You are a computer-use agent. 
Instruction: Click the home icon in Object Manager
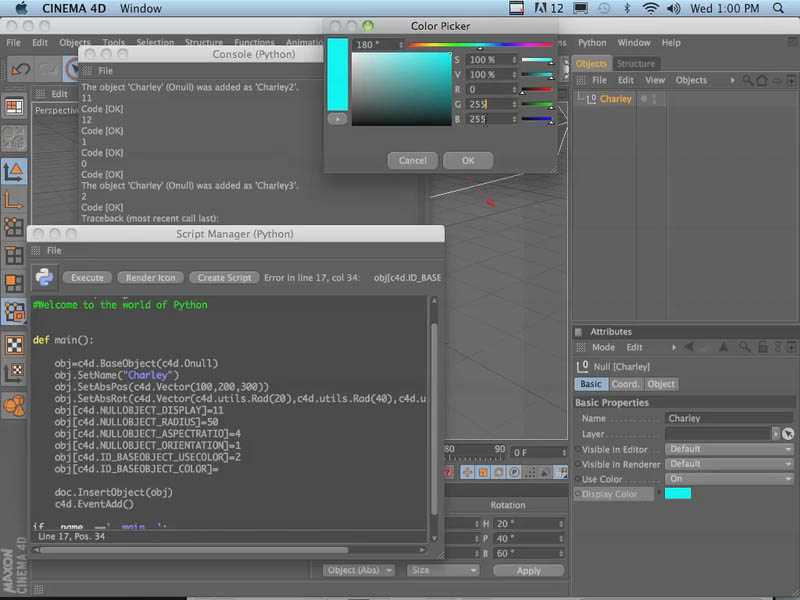(762, 80)
